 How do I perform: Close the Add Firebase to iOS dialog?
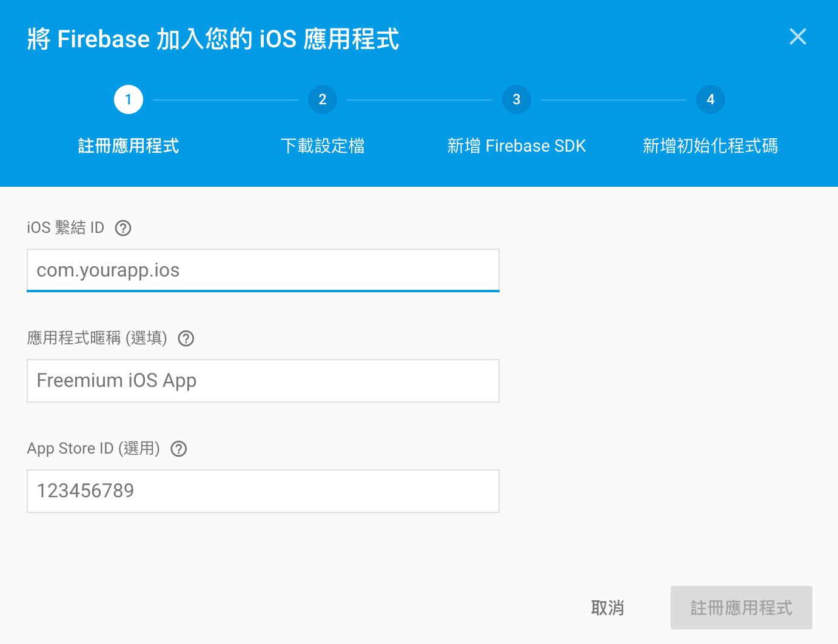[x=798, y=37]
